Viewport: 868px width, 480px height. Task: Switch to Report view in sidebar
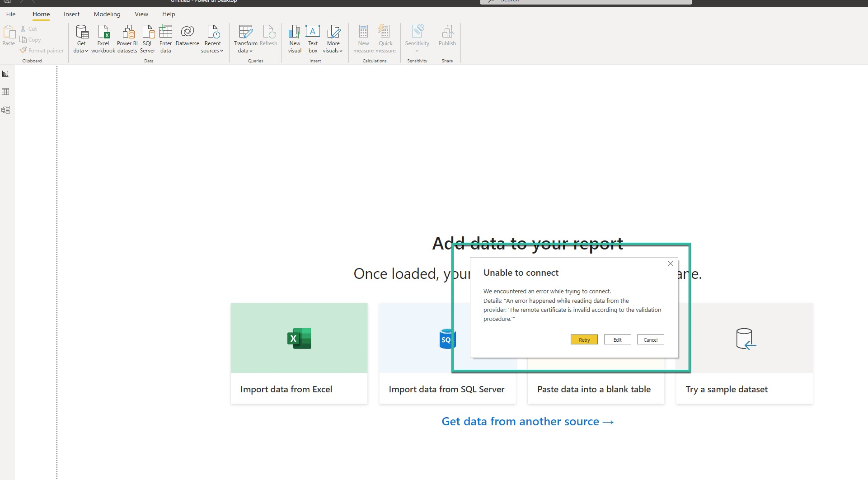(x=6, y=74)
